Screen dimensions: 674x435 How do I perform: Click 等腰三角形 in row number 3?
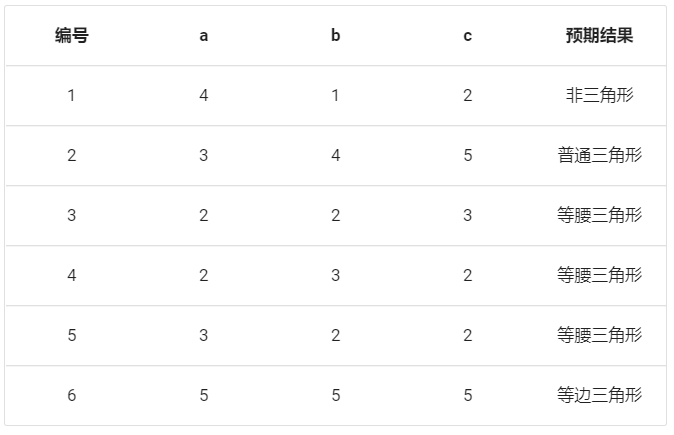[x=599, y=216]
